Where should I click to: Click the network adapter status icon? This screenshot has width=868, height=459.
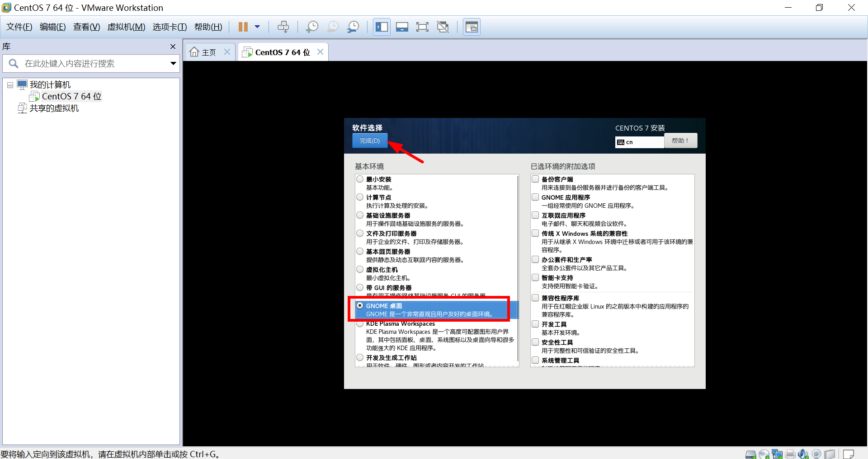(x=777, y=454)
